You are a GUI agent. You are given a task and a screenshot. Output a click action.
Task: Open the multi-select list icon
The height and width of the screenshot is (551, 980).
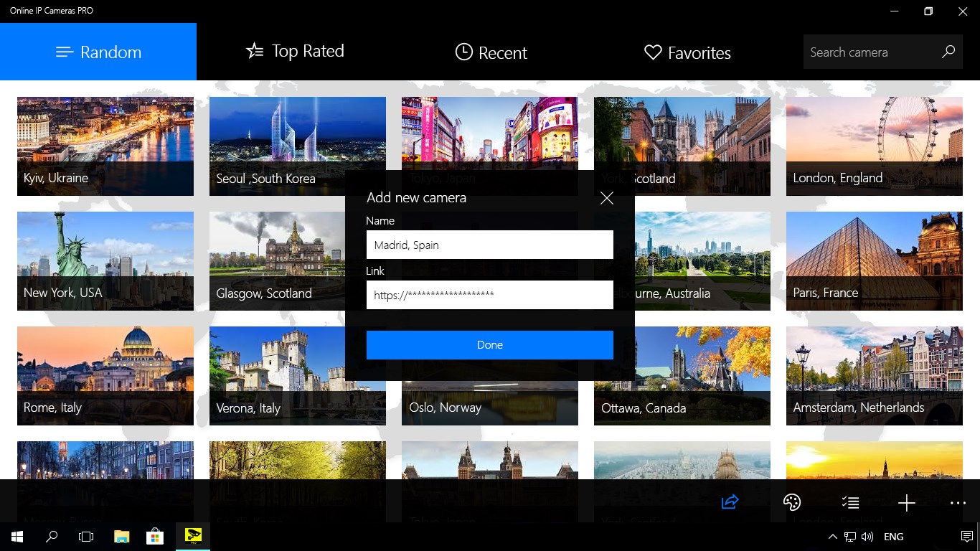click(x=850, y=503)
